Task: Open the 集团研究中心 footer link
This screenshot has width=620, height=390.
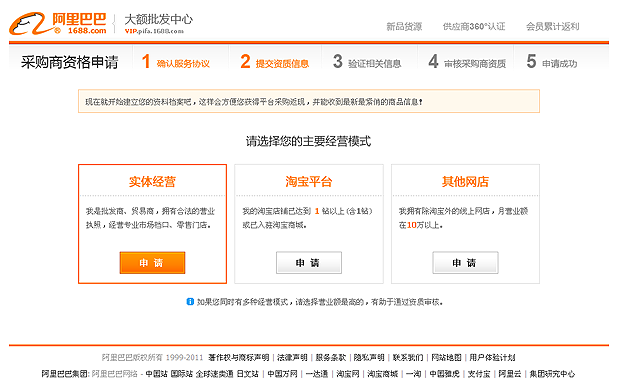Action: pyautogui.click(x=552, y=374)
